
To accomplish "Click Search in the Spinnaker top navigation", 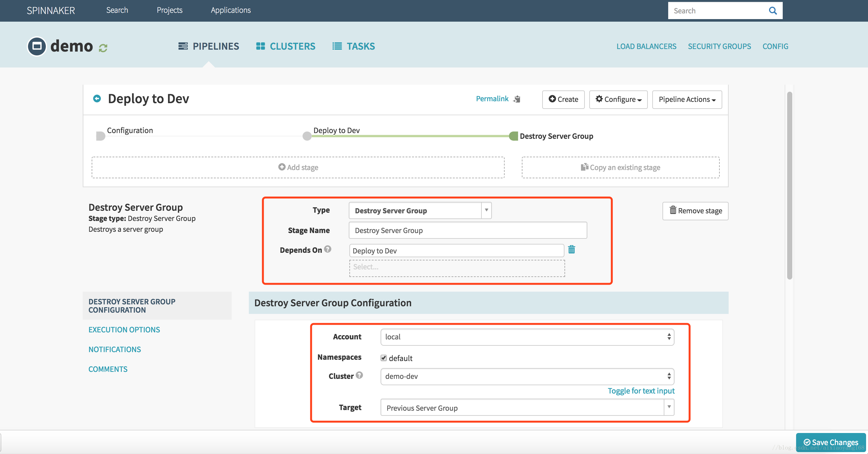I will 117,10.
